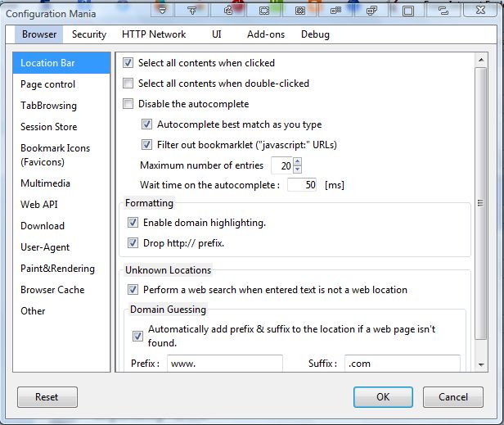
Task: Open Multimedia category
Action: 61,183
